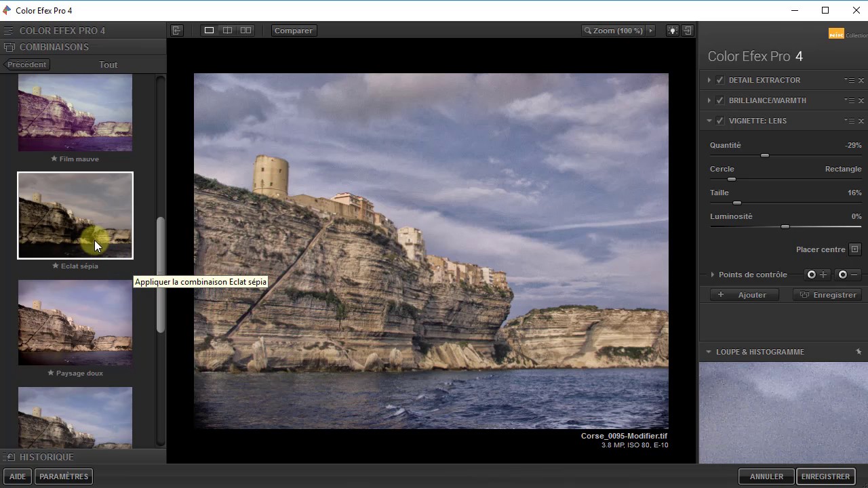Toggle the background brightness lightbulb icon
Screen dimensions: 868x488
coord(672,30)
